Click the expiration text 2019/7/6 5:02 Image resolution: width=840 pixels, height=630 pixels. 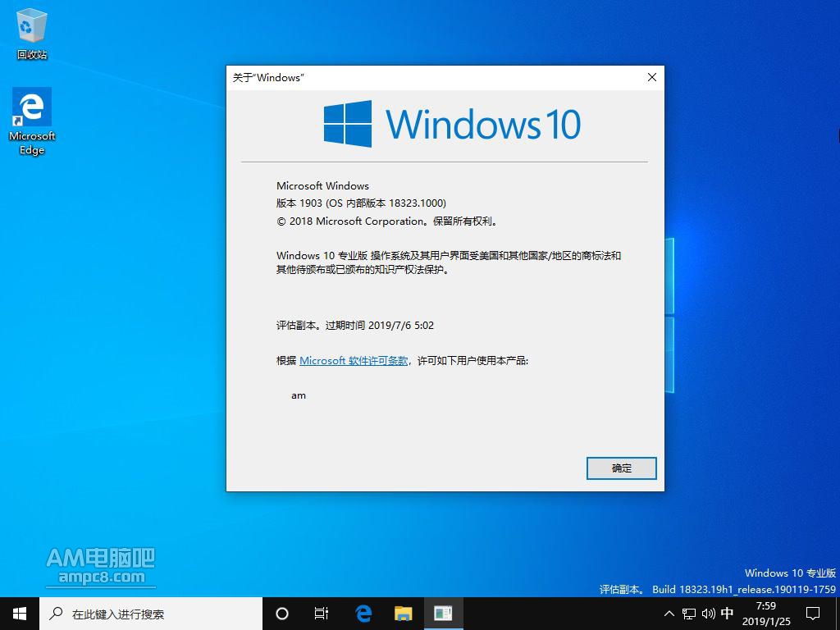coord(401,325)
